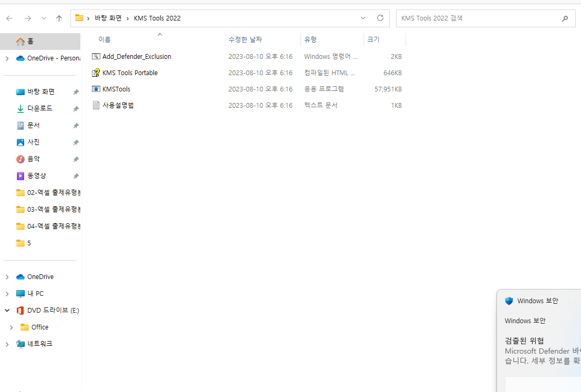The width and height of the screenshot is (581, 392).
Task: Select the Add_Defender_Exclusion file icon
Action: (x=96, y=56)
